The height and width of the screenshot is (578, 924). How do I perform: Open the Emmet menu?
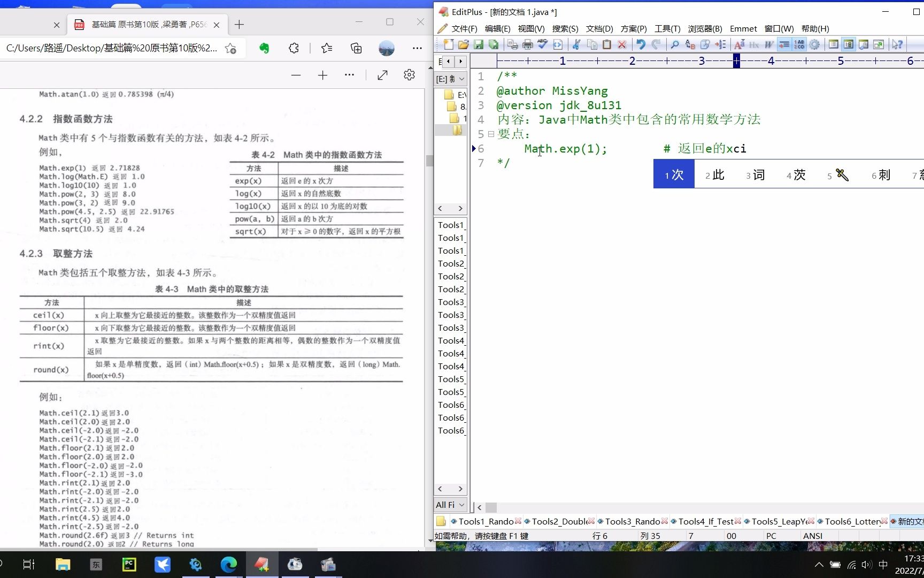point(743,29)
